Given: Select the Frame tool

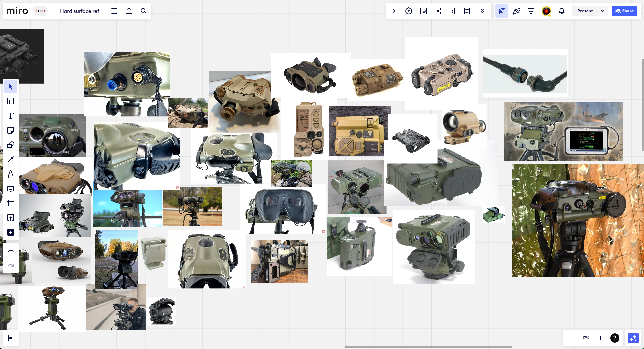Looking at the screenshot, I should tap(10, 203).
